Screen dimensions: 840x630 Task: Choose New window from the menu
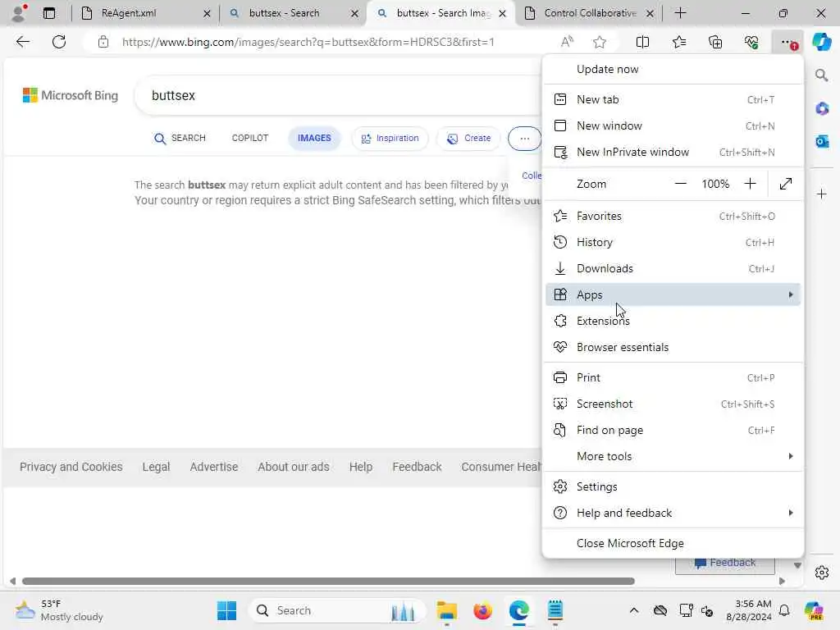[x=673, y=126]
